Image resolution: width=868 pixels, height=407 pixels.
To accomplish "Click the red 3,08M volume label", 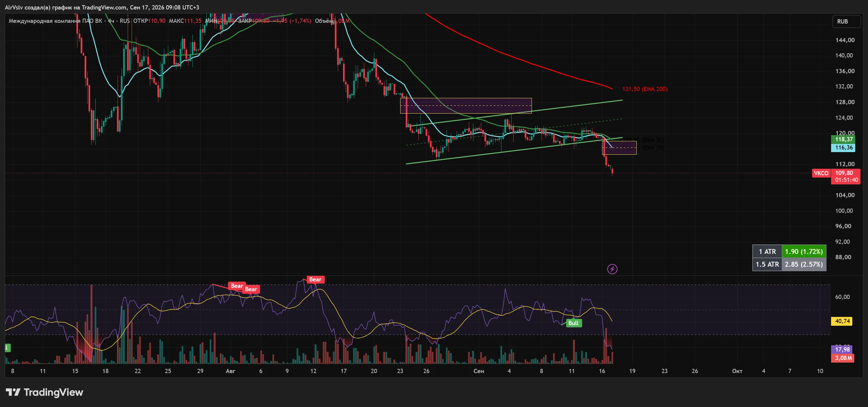I will click(842, 358).
